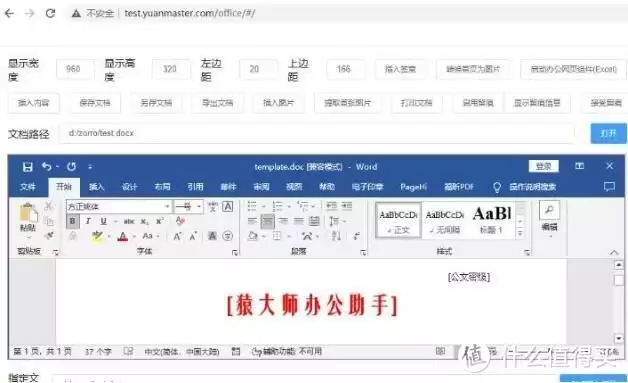The image size is (628, 383).
Task: Click the lightbulb Tell Me icon
Action: click(x=497, y=187)
